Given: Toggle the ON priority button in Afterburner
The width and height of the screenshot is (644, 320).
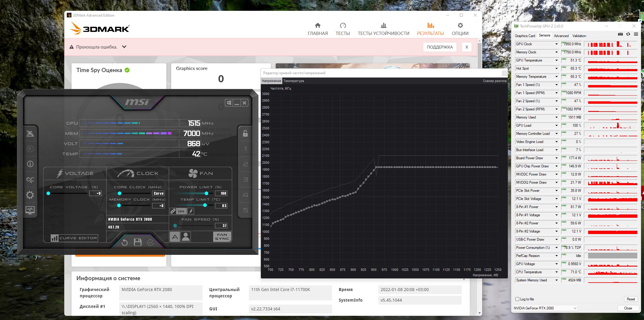Looking at the screenshot, I should [x=181, y=211].
